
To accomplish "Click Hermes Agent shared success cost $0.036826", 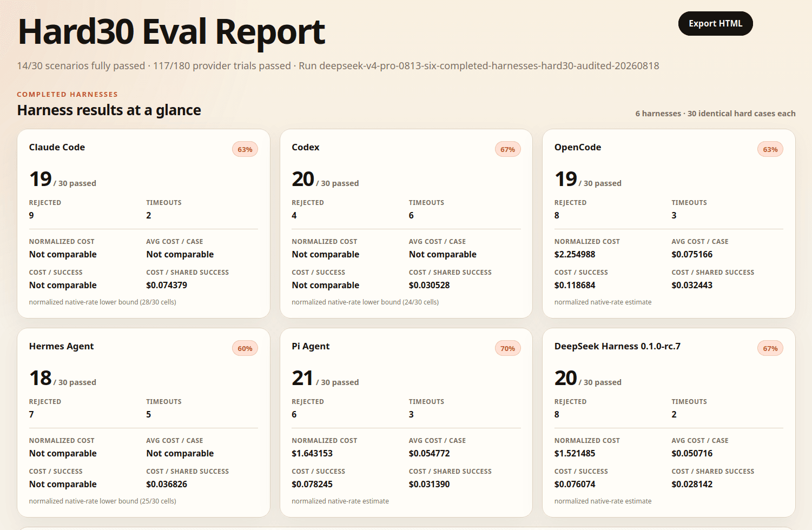I will [167, 484].
